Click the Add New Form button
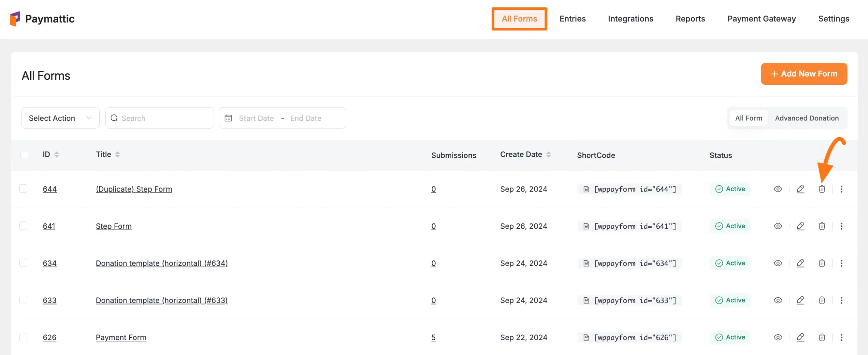 point(804,74)
